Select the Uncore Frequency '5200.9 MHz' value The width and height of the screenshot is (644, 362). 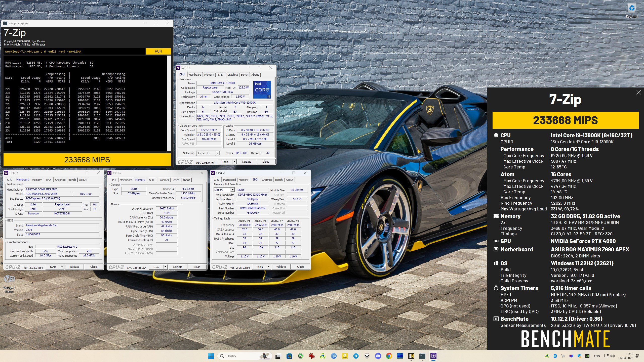click(x=188, y=198)
